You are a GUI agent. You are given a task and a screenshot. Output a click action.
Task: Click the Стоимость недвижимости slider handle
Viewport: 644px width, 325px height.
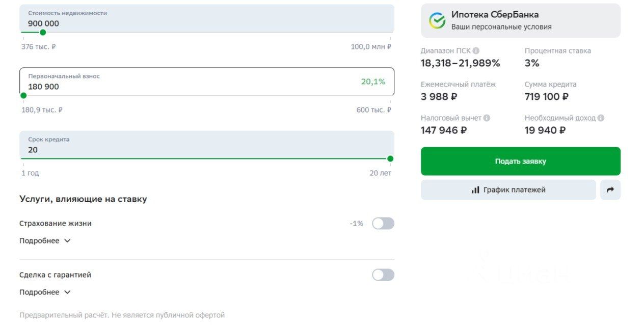(x=43, y=33)
